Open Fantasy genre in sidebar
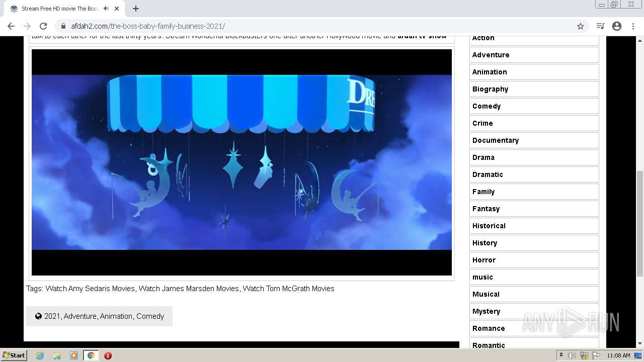 (534, 209)
